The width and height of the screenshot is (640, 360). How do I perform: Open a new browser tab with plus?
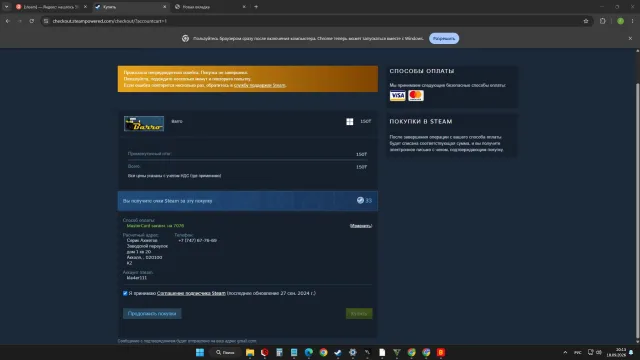click(x=256, y=7)
